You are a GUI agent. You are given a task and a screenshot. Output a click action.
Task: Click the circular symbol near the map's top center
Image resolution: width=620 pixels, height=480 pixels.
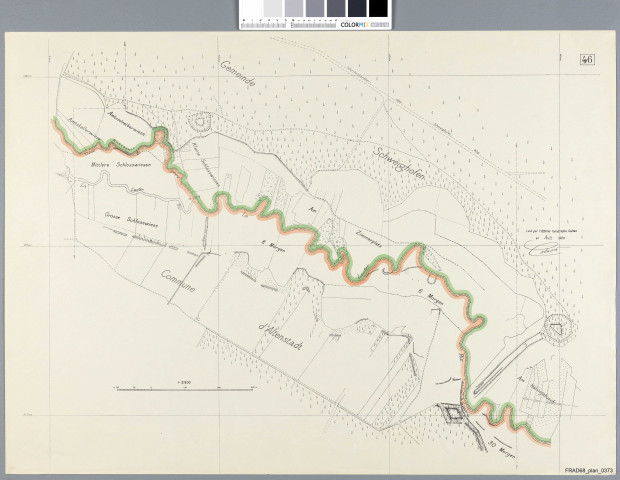[x=200, y=124]
